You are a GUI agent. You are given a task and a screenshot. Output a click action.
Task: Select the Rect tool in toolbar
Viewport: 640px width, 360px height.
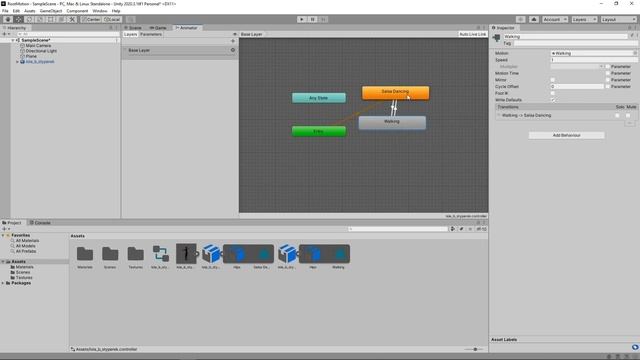coord(51,19)
